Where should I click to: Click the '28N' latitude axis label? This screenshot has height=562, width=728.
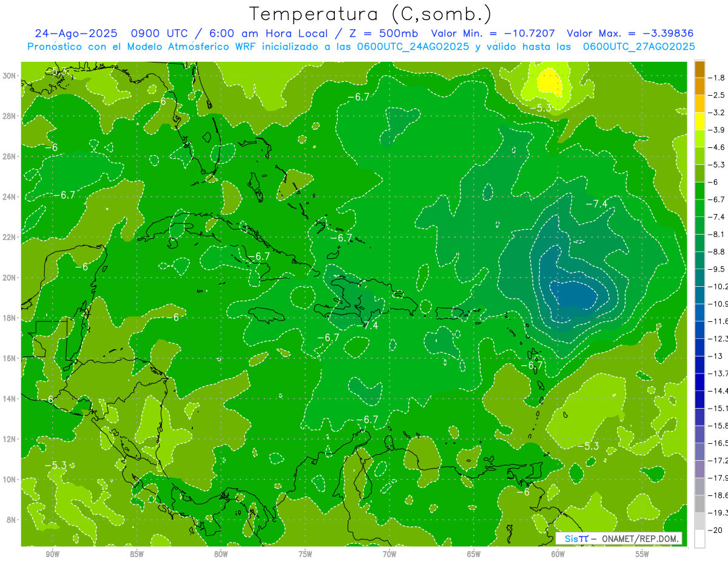(x=10, y=116)
